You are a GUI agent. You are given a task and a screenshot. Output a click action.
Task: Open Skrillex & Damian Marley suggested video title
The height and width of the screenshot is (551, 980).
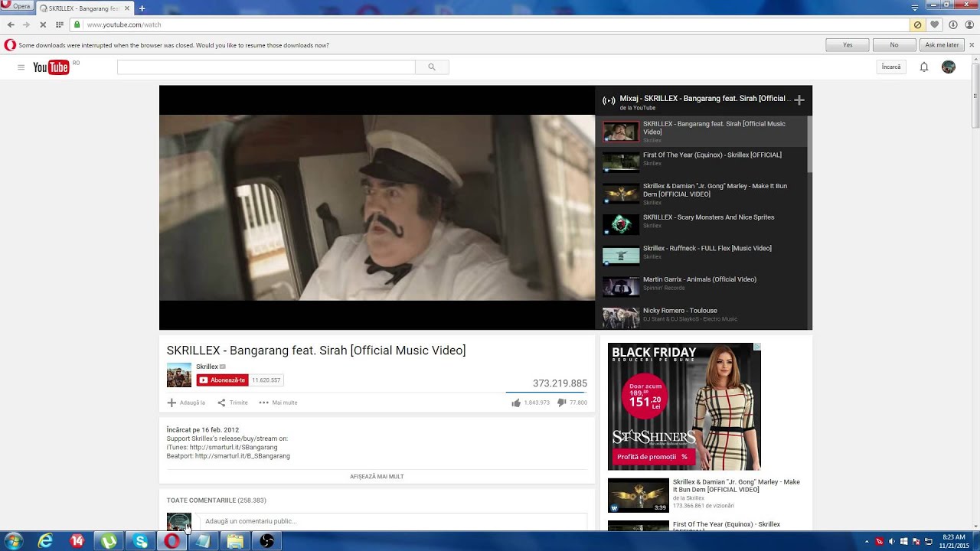pyautogui.click(x=737, y=486)
